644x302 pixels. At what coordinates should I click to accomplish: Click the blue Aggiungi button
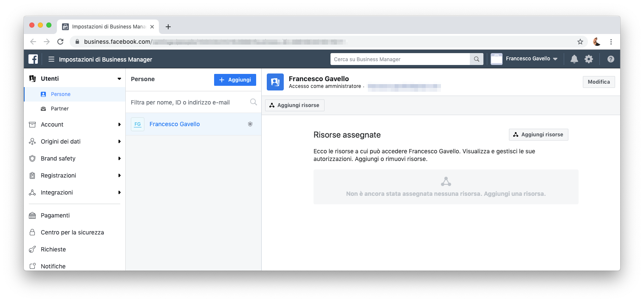tap(235, 80)
